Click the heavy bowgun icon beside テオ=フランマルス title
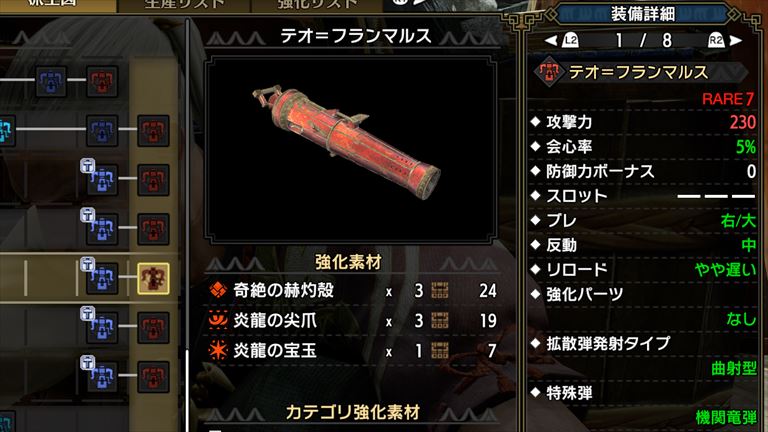The width and height of the screenshot is (768, 432). (x=550, y=72)
